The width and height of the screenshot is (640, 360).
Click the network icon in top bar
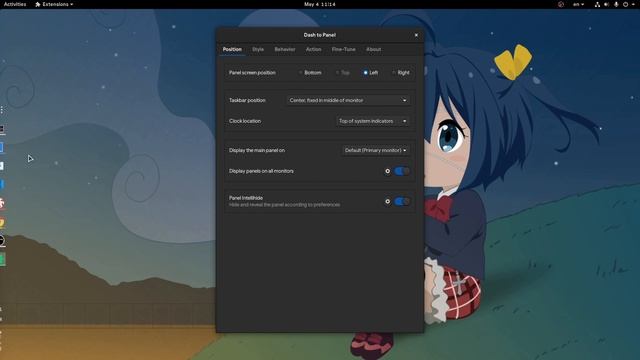tap(597, 4)
